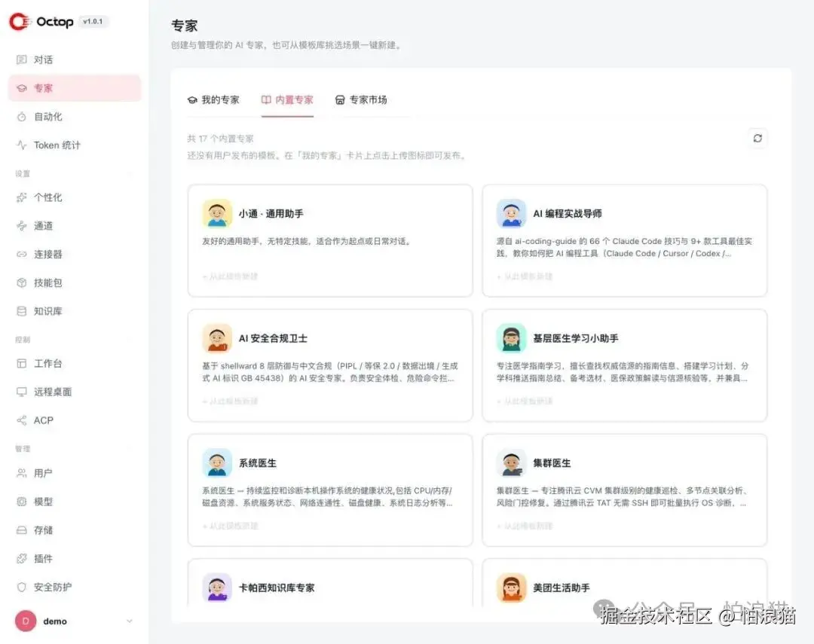Click the 基层医生学习小助手 title

pos(576,338)
